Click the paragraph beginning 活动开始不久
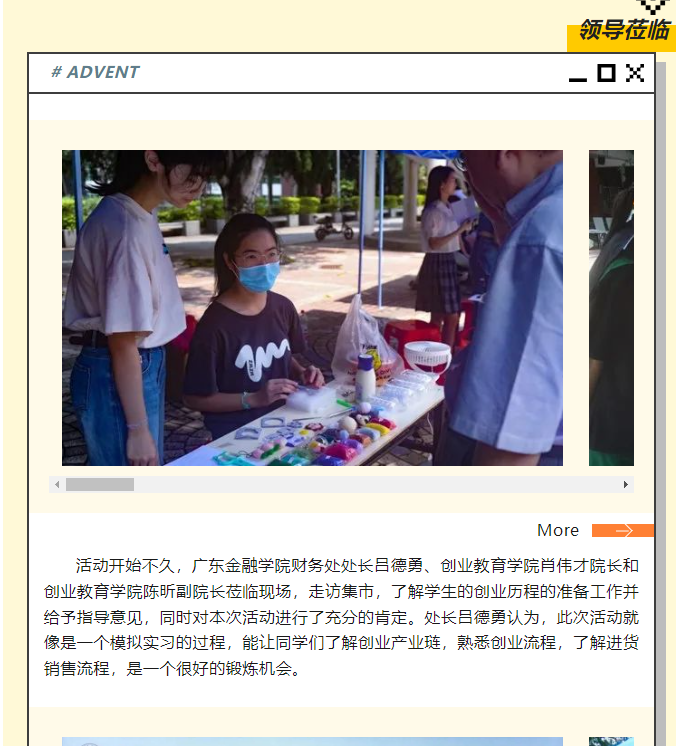The image size is (676, 746). pos(341,617)
